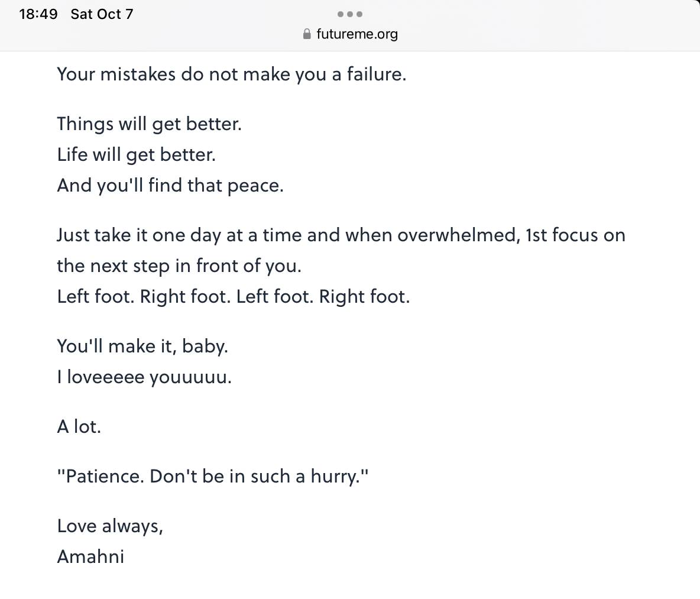Click the "A lot." paragraph

pyautogui.click(x=79, y=427)
